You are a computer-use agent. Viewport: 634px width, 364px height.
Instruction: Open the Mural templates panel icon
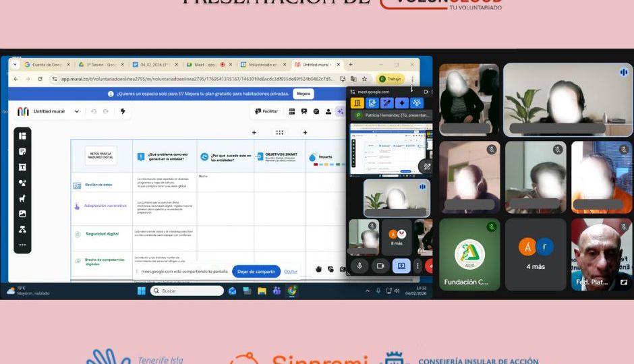pyautogui.click(x=22, y=136)
